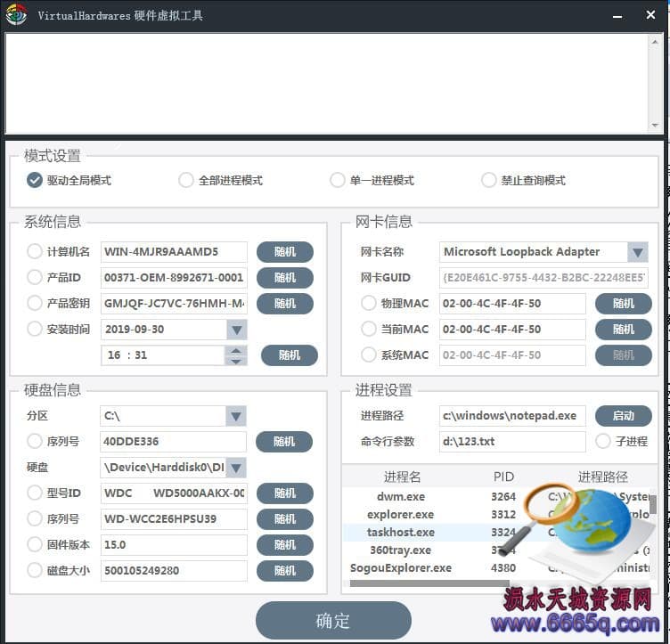Randomize the computer name WIN-4MJR9AAAMD5
The height and width of the screenshot is (644, 670).
pyautogui.click(x=285, y=251)
